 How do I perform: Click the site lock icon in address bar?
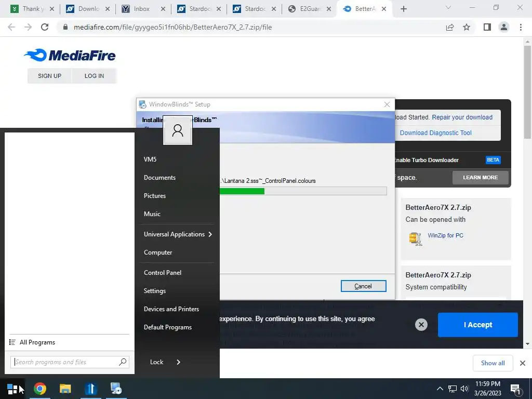66,27
